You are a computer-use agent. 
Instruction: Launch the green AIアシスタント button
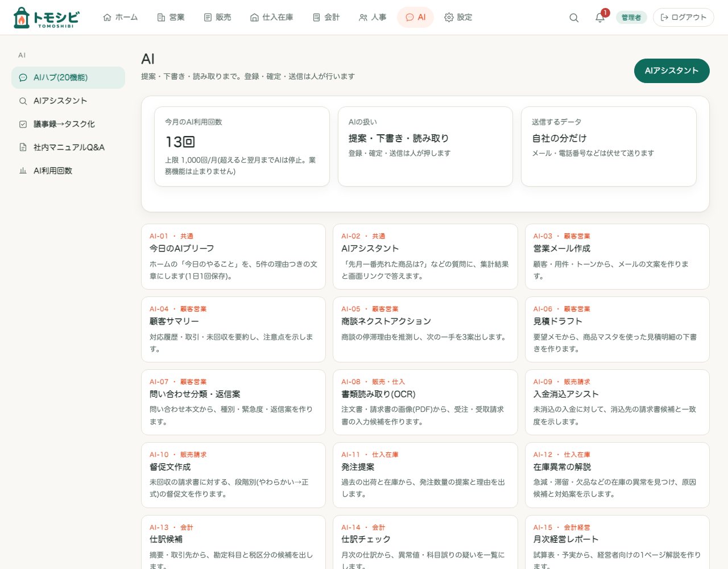[672, 71]
